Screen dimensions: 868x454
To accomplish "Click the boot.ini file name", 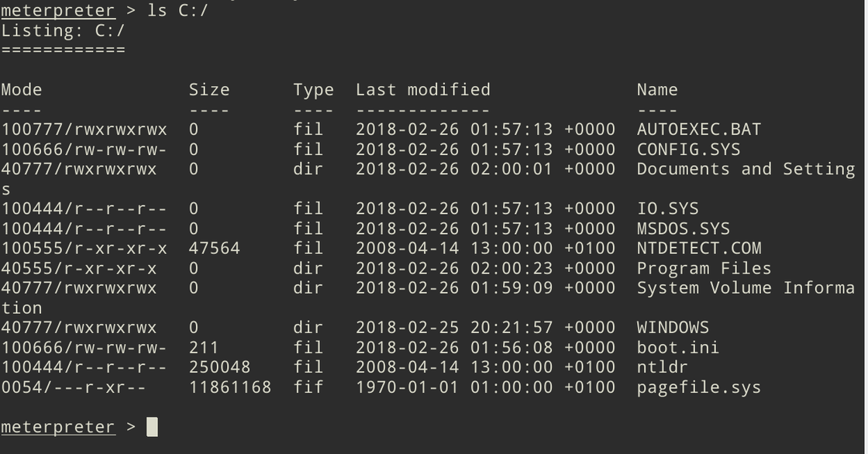I will [x=677, y=348].
